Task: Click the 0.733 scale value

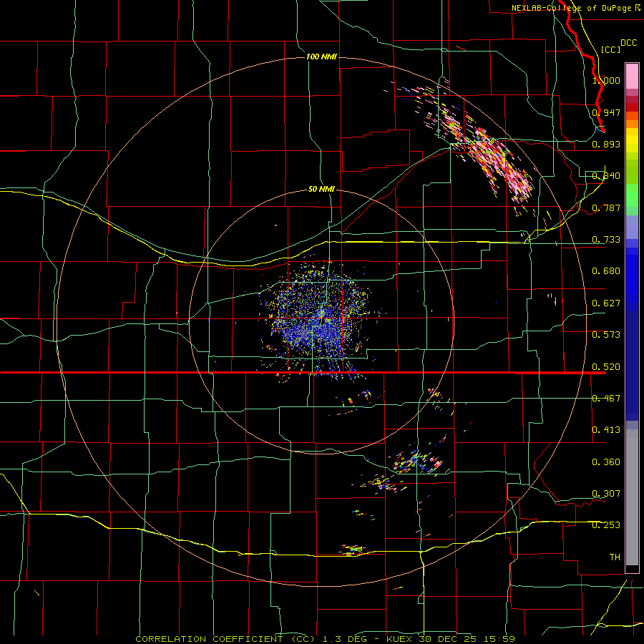Action: pos(606,240)
